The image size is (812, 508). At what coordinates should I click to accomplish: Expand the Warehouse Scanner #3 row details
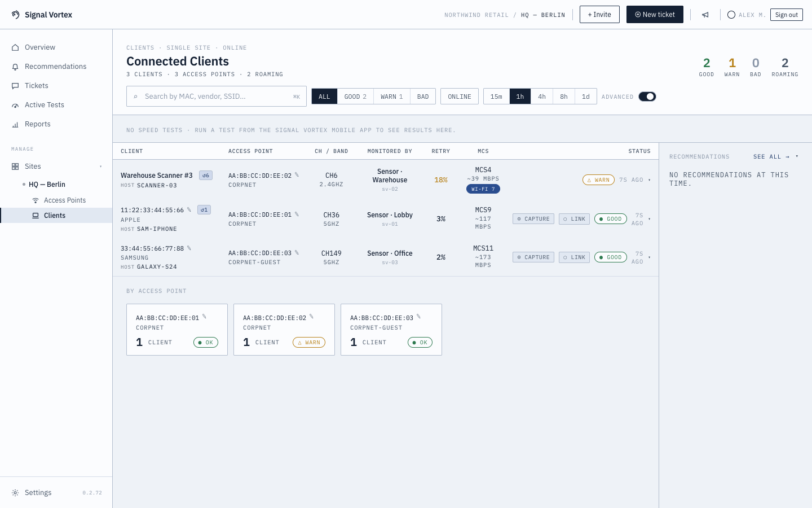[650, 180]
